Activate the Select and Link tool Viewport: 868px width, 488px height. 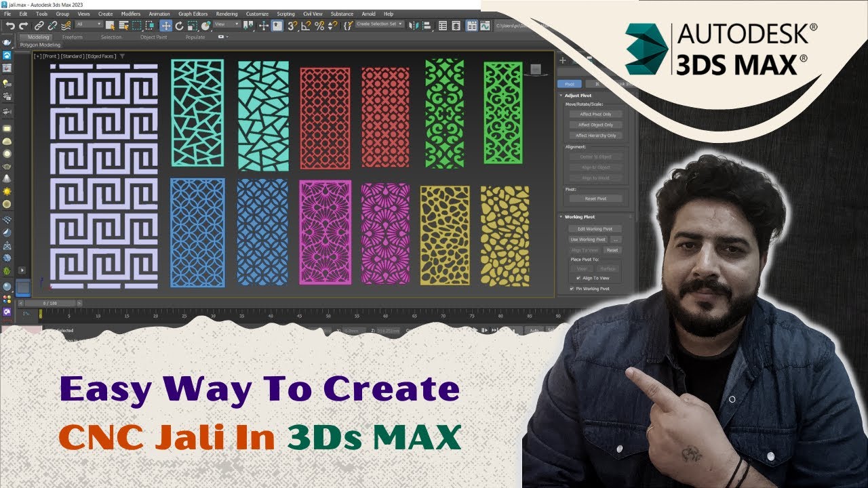(39, 26)
